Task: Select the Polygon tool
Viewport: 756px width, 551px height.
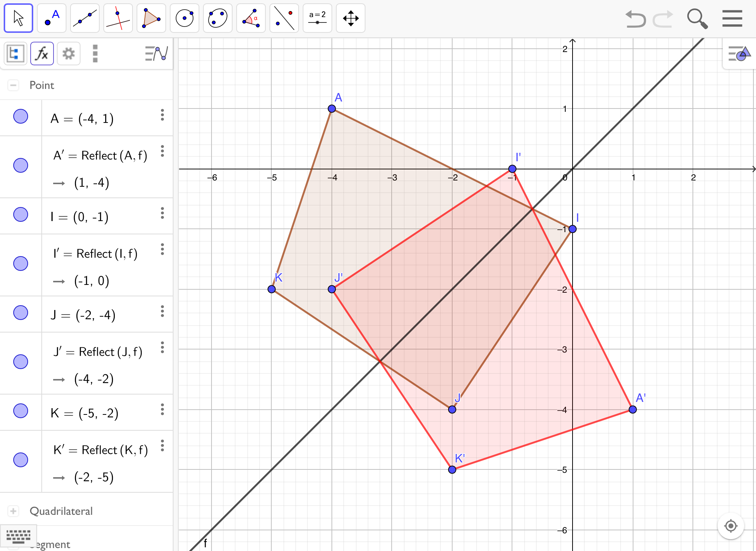Action: 151,18
